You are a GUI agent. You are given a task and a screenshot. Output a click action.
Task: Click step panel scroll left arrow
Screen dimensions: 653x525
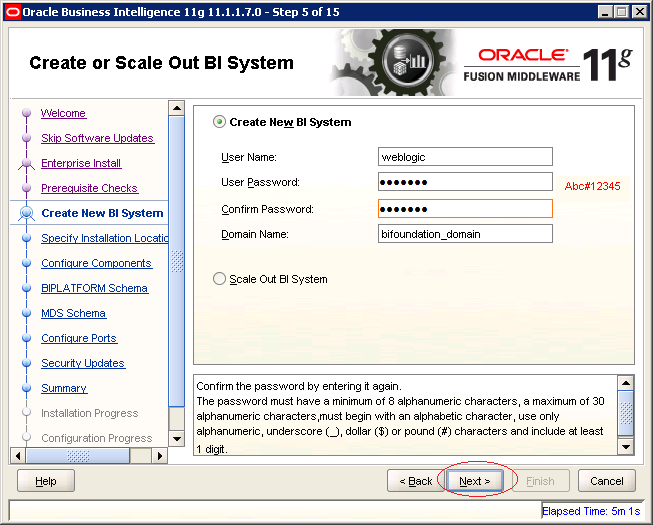17,455
